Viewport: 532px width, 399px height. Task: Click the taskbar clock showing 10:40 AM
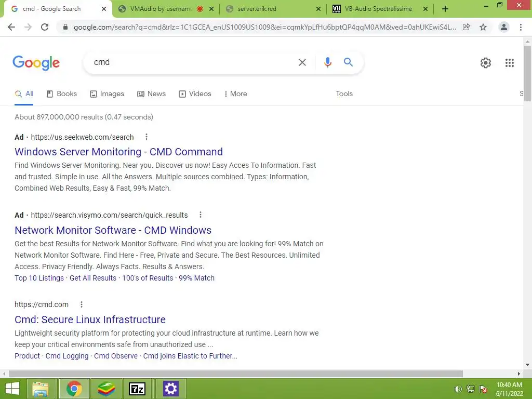(509, 389)
